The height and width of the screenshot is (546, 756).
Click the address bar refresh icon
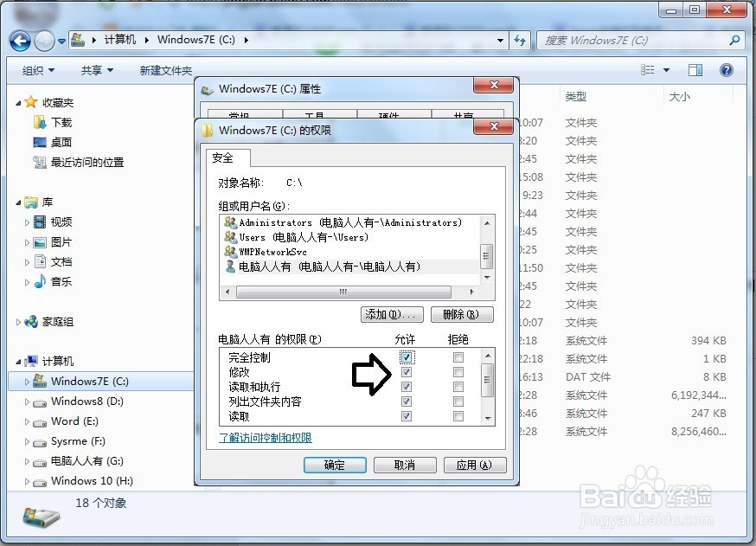pos(519,40)
